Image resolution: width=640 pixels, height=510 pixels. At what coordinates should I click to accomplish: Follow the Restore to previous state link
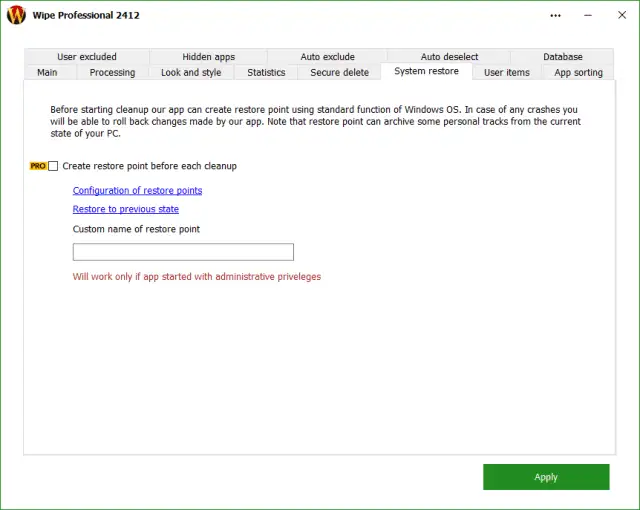[x=126, y=209]
